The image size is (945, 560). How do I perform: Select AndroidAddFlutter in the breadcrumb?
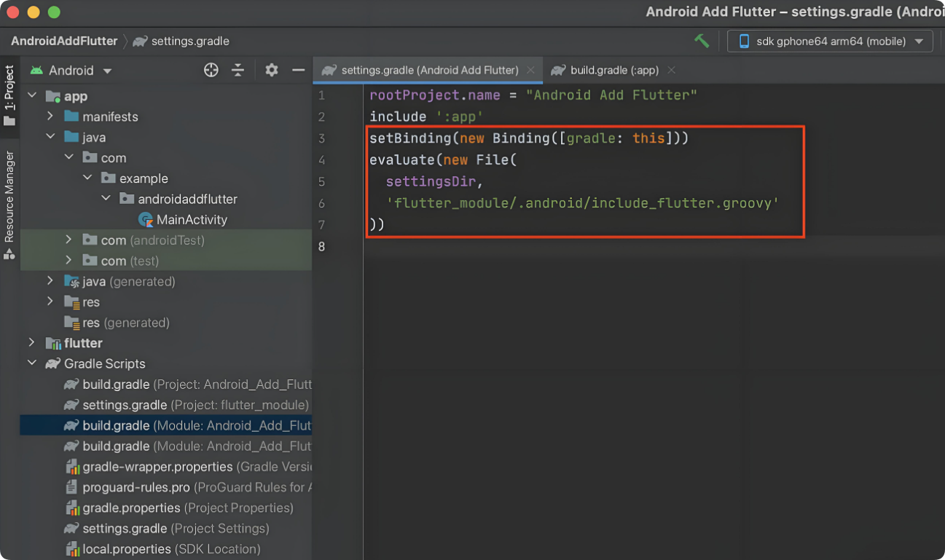pyautogui.click(x=64, y=41)
